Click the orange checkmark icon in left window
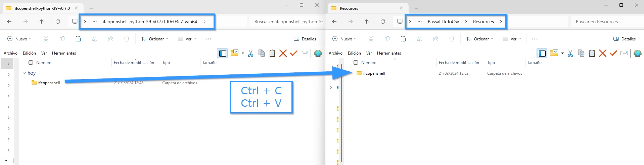Image resolution: width=644 pixels, height=165 pixels. click(294, 53)
